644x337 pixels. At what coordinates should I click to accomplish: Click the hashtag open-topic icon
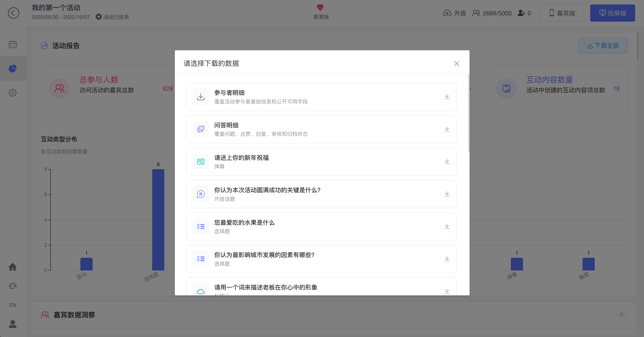(201, 194)
